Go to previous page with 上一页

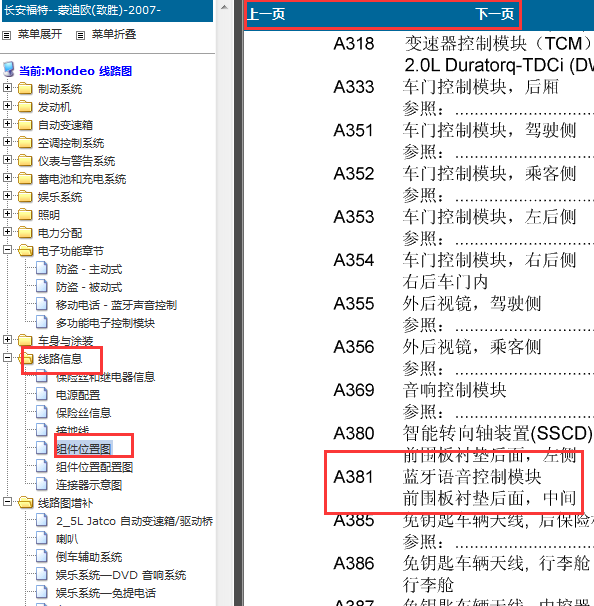[x=266, y=14]
